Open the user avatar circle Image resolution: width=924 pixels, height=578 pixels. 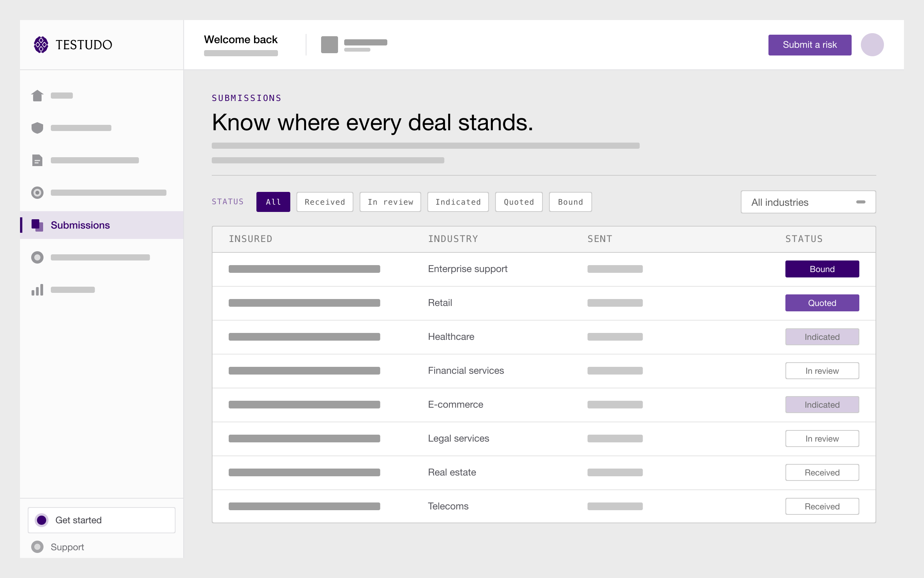[x=872, y=45]
